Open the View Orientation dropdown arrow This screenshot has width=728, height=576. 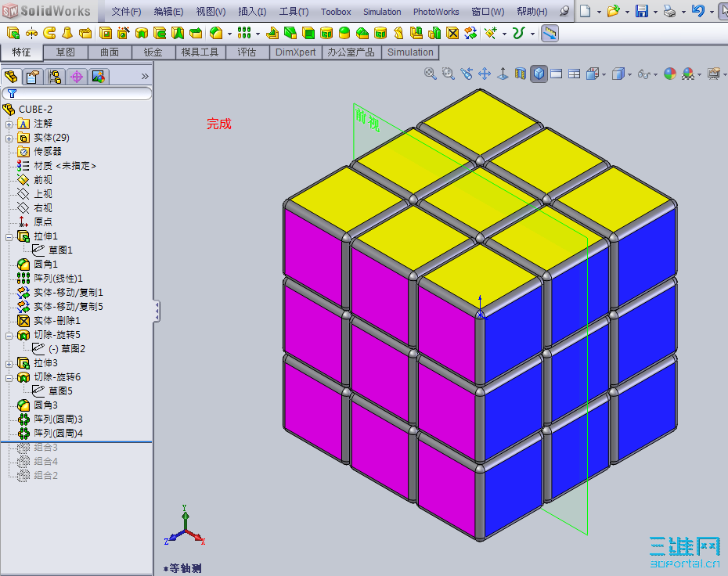[x=604, y=74]
